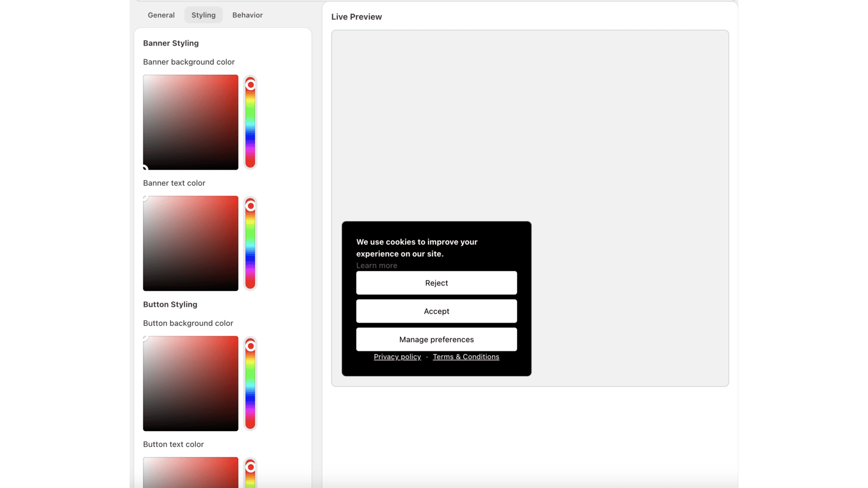Click the Banner Styling heading
868x488 pixels.
171,43
